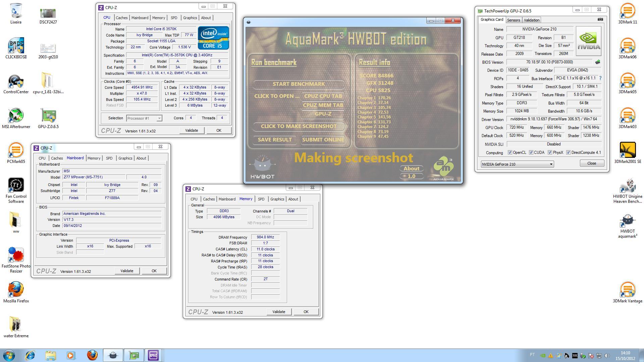Launch 3DMark Vantage shortcut
The height and width of the screenshot is (362, 644).
(628, 292)
